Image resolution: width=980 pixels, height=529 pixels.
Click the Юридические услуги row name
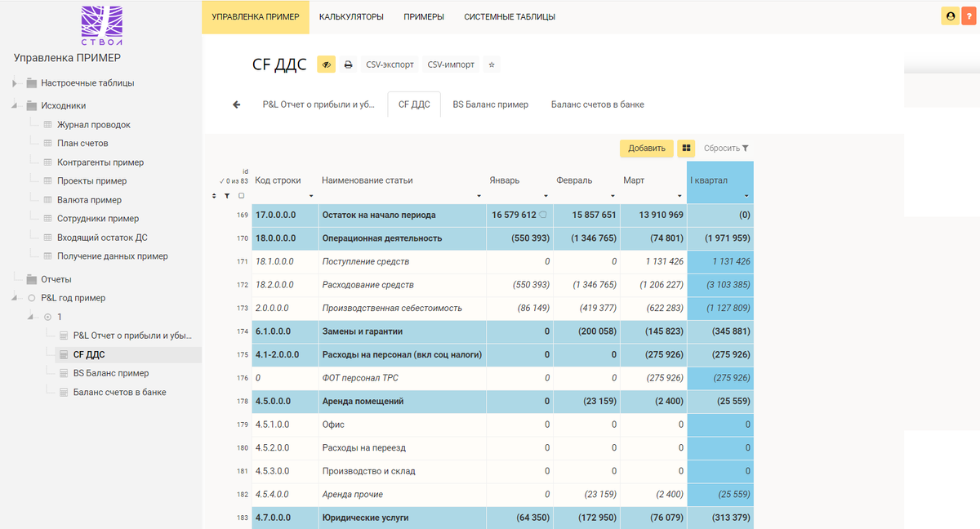click(x=365, y=518)
